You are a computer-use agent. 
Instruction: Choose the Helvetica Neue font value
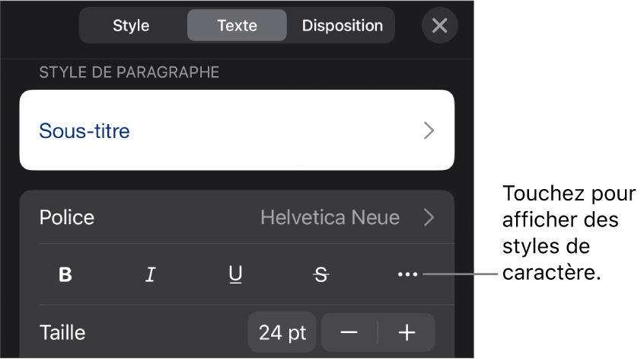(330, 217)
